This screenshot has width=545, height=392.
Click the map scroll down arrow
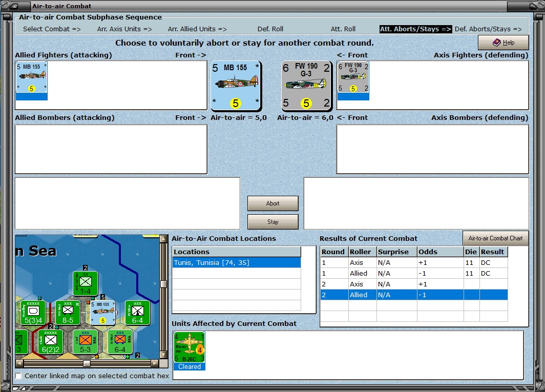pos(163,355)
